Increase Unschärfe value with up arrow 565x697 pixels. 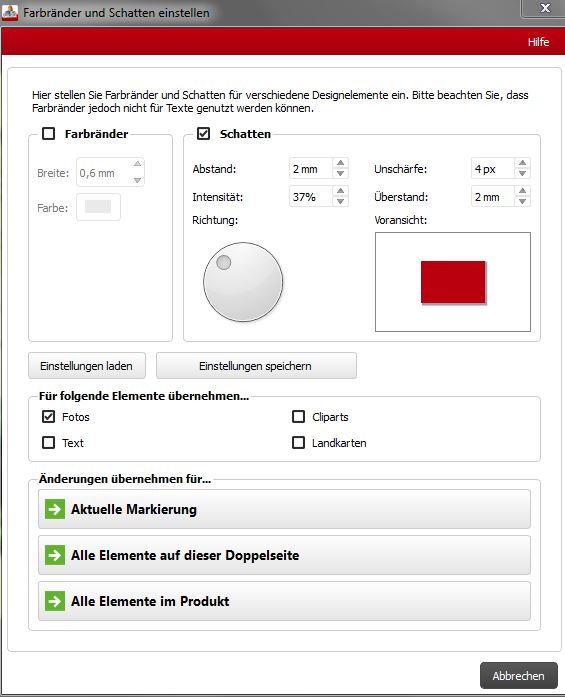coord(523,163)
